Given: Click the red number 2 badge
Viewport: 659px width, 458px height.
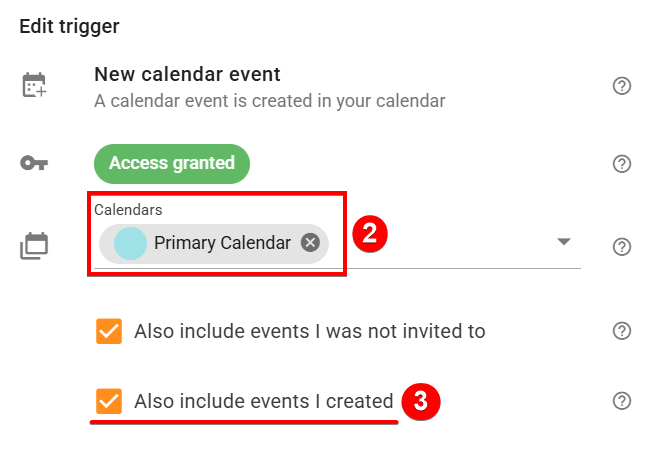Looking at the screenshot, I should (369, 235).
